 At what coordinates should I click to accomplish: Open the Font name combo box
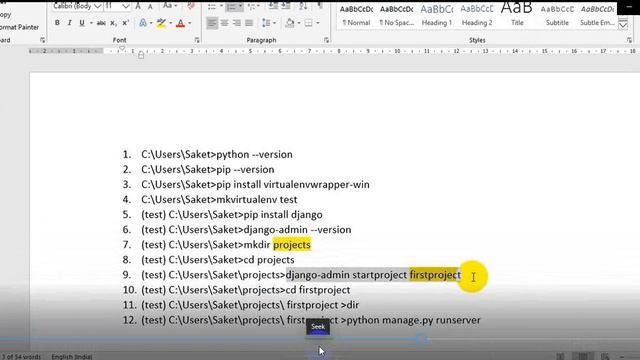77,6
